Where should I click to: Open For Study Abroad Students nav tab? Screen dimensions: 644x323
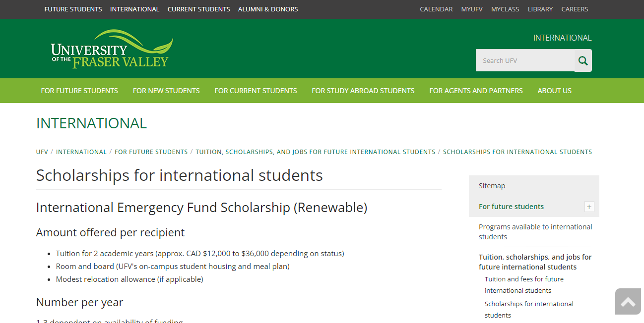(x=363, y=91)
